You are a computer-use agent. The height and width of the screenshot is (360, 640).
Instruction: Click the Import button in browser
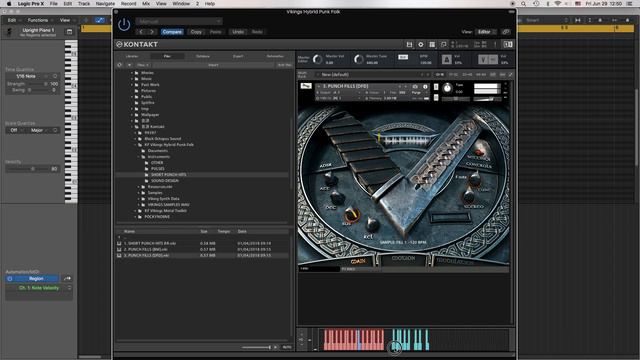[213, 65]
